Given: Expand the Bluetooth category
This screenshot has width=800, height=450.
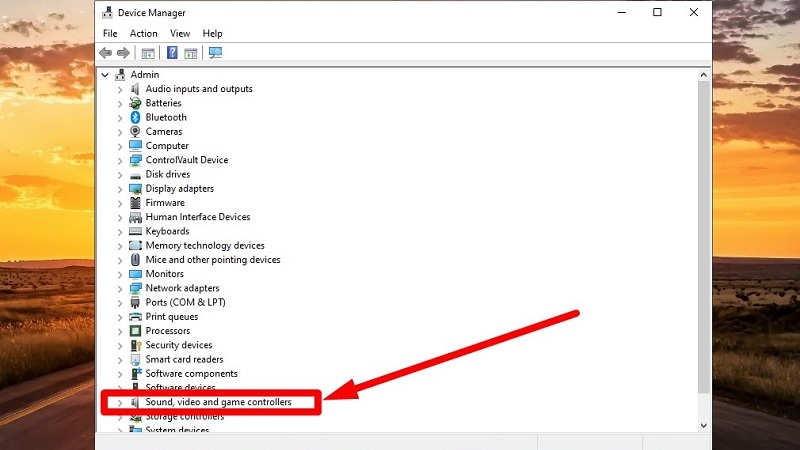Looking at the screenshot, I should [x=120, y=118].
